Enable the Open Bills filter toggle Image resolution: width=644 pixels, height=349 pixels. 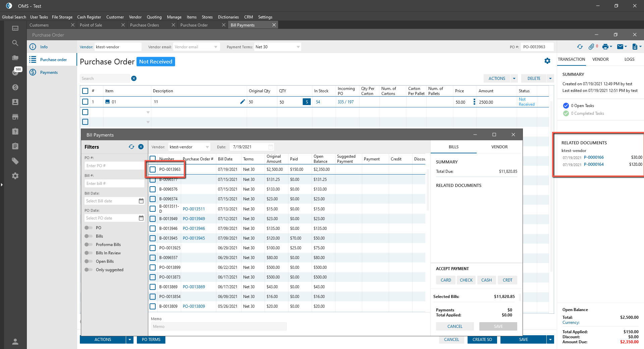tap(89, 261)
